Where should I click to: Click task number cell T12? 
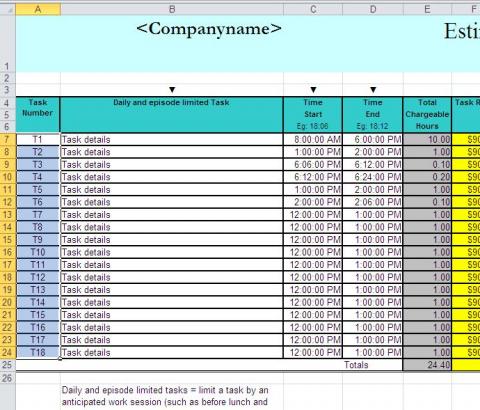click(x=38, y=277)
